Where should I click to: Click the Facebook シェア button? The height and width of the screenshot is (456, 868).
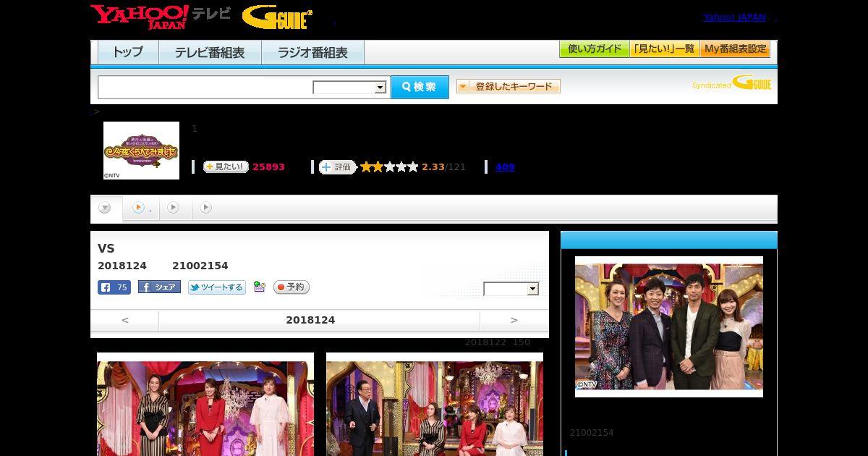(159, 287)
